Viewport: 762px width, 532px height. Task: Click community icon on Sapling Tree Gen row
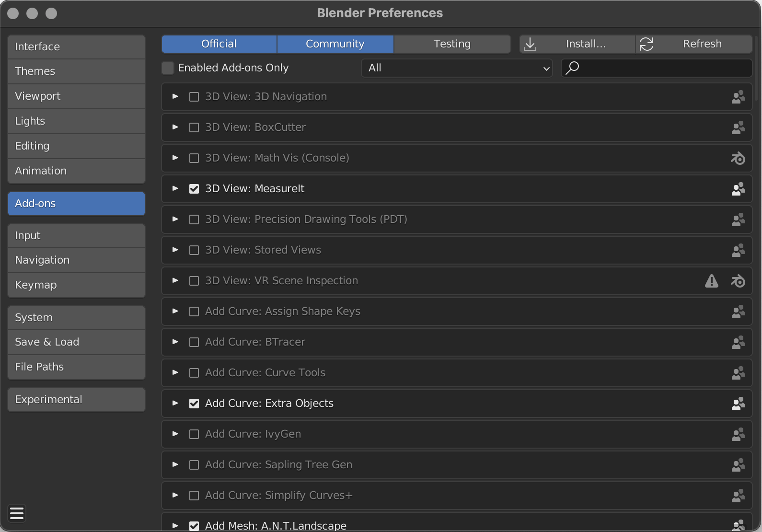click(738, 465)
